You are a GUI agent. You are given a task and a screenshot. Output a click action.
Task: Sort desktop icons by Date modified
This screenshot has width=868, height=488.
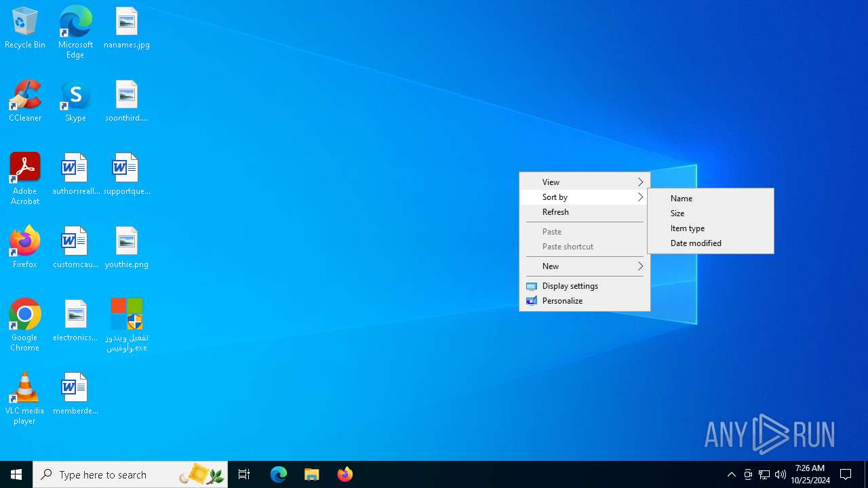(x=711, y=243)
